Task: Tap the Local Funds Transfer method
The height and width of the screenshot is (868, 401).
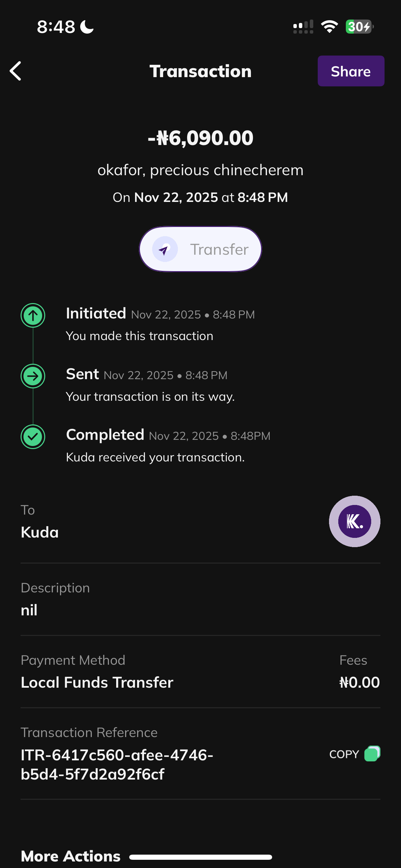Action: (97, 682)
